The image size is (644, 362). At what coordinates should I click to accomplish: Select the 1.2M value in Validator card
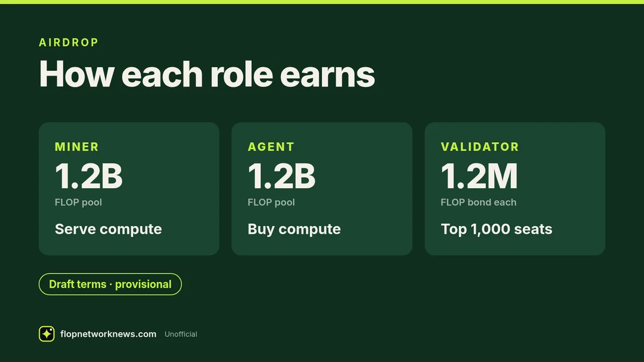[479, 176]
